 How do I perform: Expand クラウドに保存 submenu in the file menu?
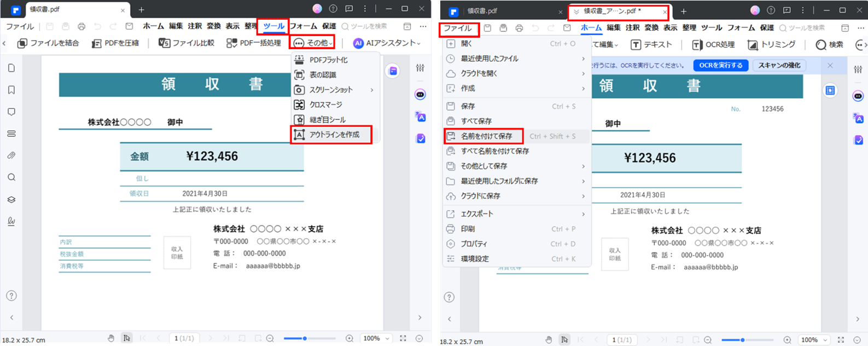tap(517, 196)
